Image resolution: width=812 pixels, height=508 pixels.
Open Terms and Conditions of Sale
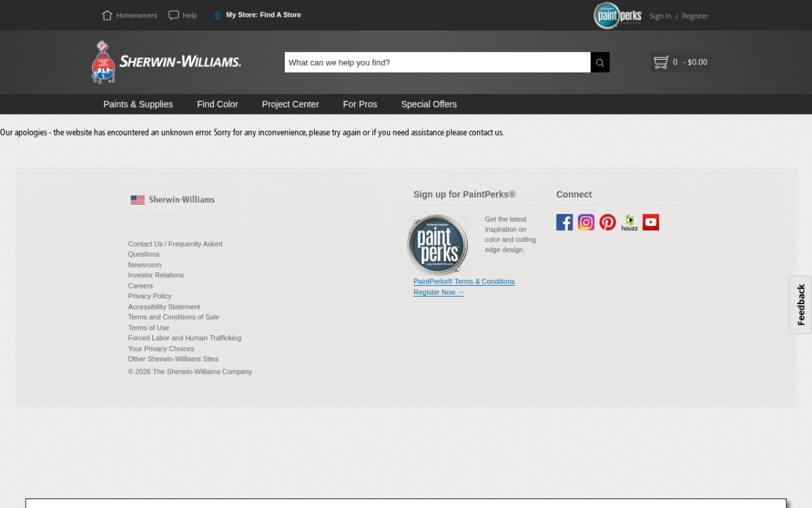pos(174,317)
